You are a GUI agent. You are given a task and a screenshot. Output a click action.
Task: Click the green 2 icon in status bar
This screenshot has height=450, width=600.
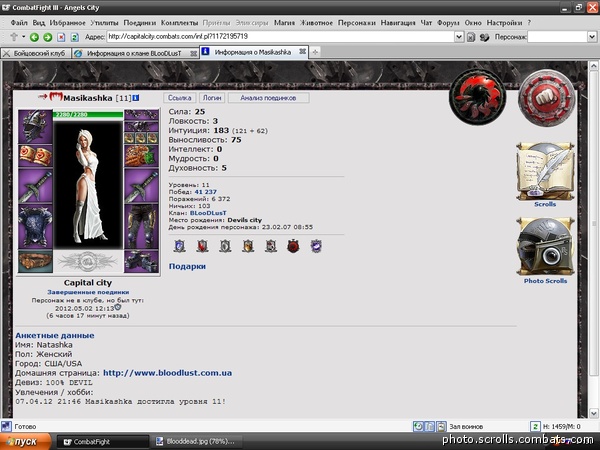[x=535, y=426]
